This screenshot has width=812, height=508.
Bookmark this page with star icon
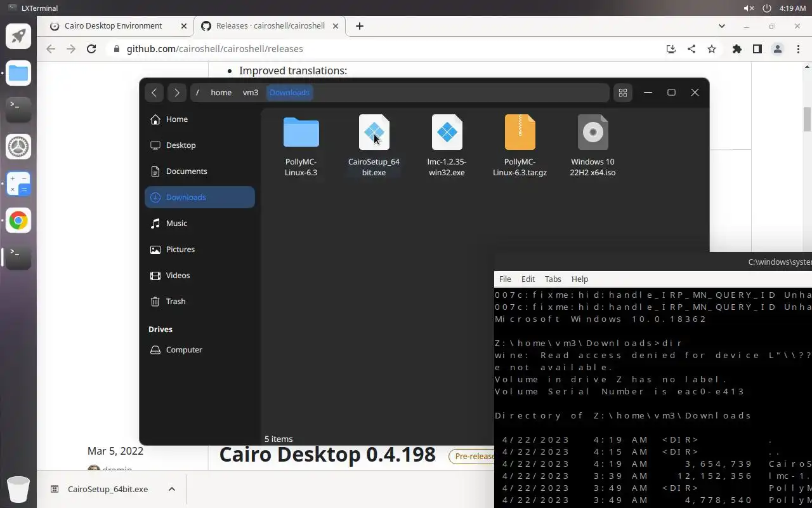pos(712,49)
